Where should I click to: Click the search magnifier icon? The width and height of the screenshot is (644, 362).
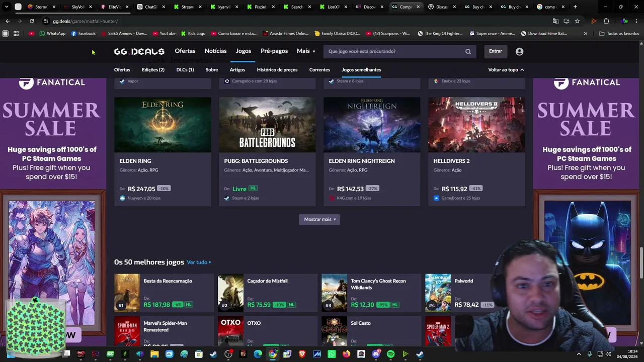coord(468,51)
